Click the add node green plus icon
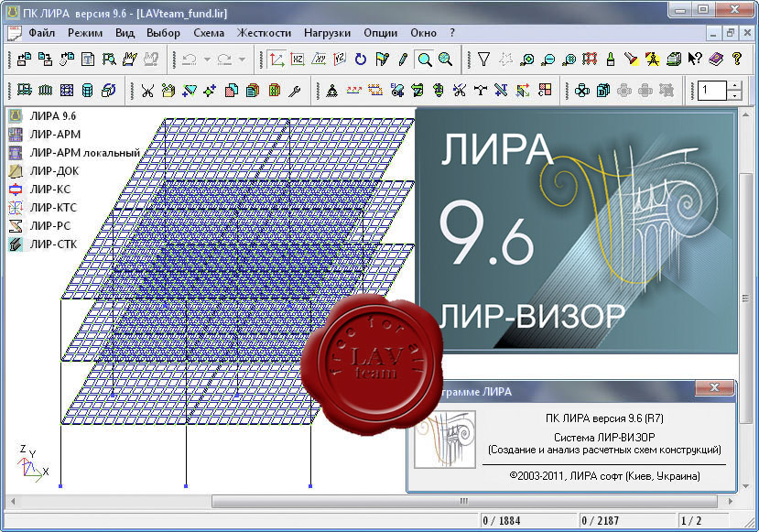The height and width of the screenshot is (532, 759). coord(210,90)
